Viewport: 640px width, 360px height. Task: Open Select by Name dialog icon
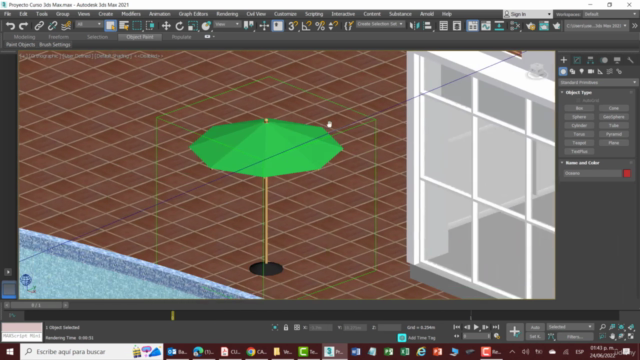coord(124,26)
